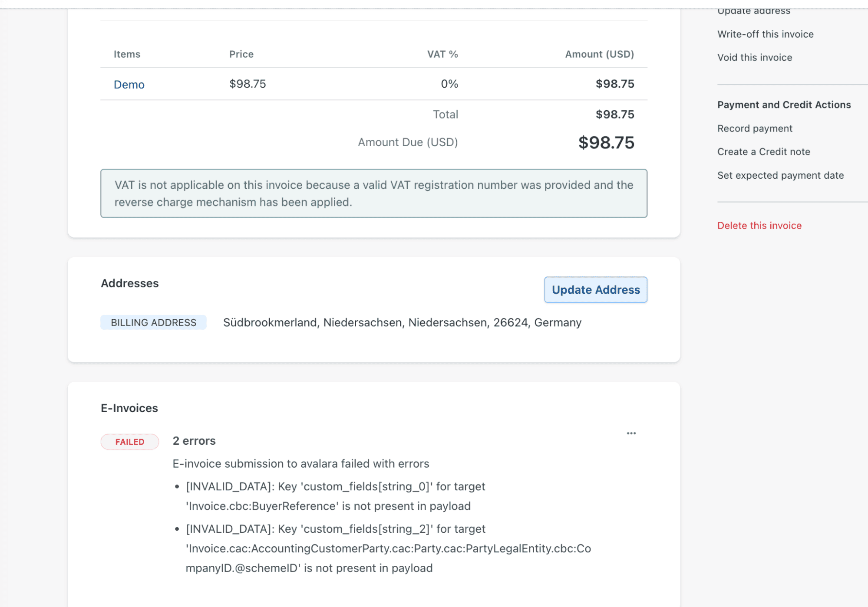Click the PartyLegalEntity CompanyID error message
Viewport: 868px width, 607px height.
(388, 548)
